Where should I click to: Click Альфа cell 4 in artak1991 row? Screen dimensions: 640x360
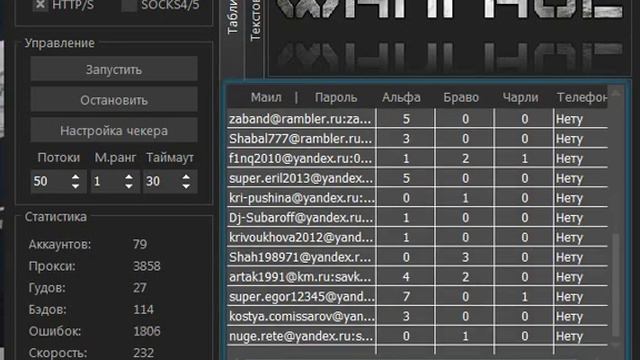coord(406,277)
